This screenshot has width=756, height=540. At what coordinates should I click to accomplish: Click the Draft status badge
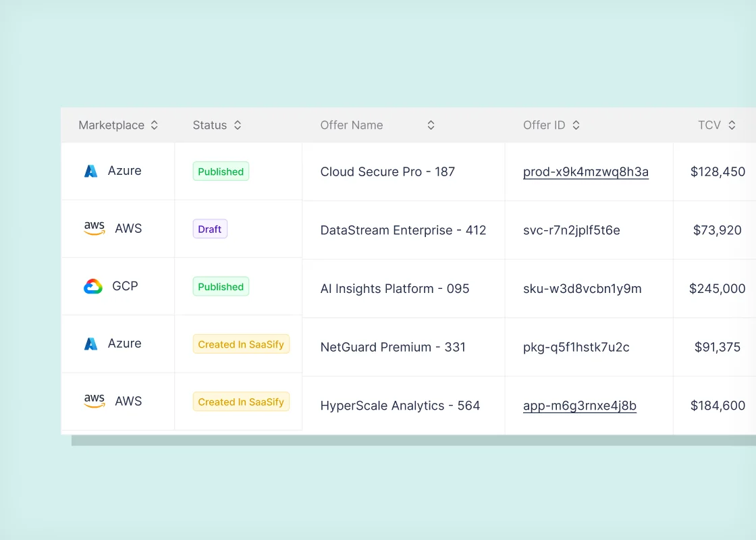[210, 229]
